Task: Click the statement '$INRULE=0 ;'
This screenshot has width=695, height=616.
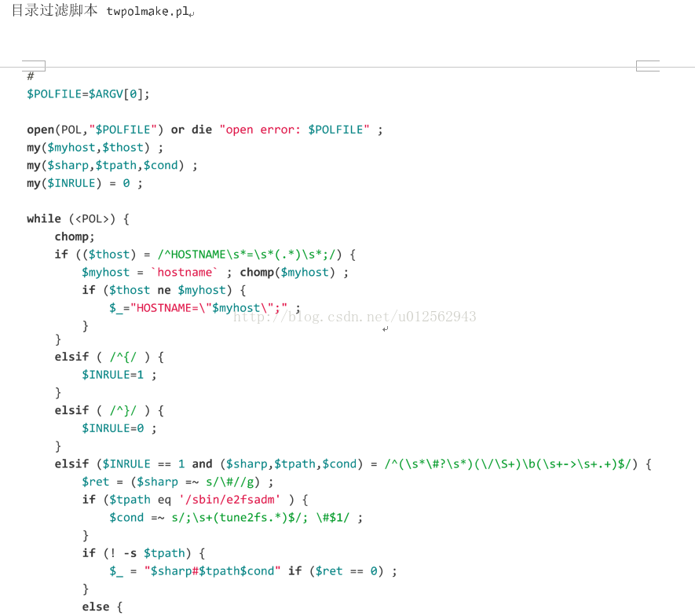Action: [x=119, y=428]
